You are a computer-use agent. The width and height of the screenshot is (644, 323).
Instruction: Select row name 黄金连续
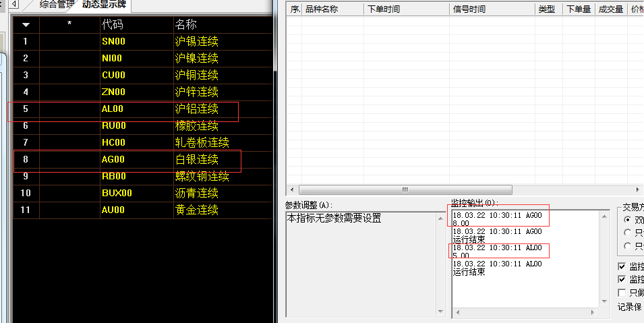196,210
